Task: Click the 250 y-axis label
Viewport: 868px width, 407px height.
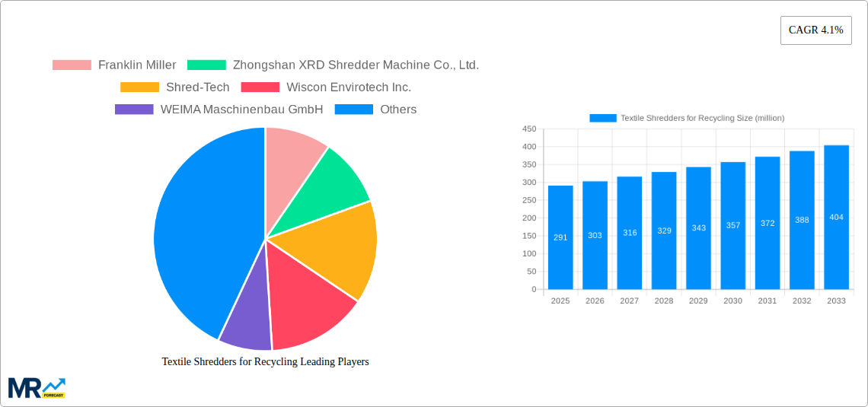Action: pos(529,200)
